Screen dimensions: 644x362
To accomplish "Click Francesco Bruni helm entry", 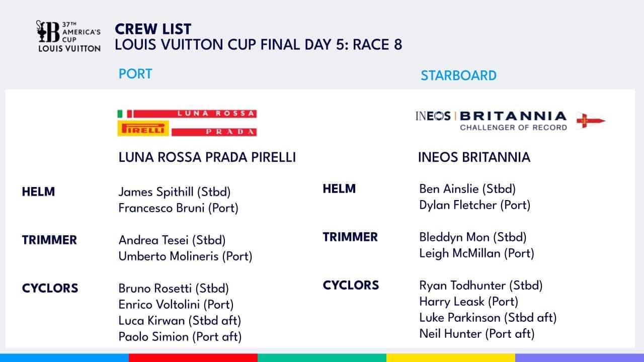I will tap(178, 208).
